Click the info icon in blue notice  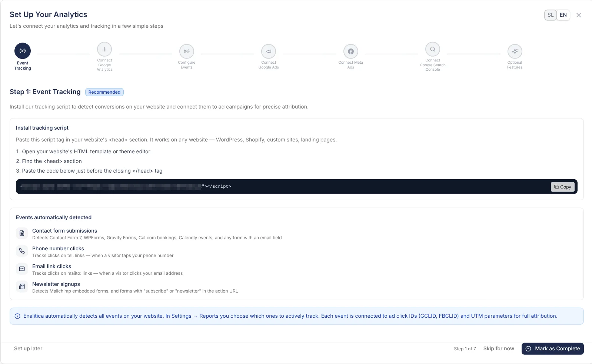(x=17, y=316)
